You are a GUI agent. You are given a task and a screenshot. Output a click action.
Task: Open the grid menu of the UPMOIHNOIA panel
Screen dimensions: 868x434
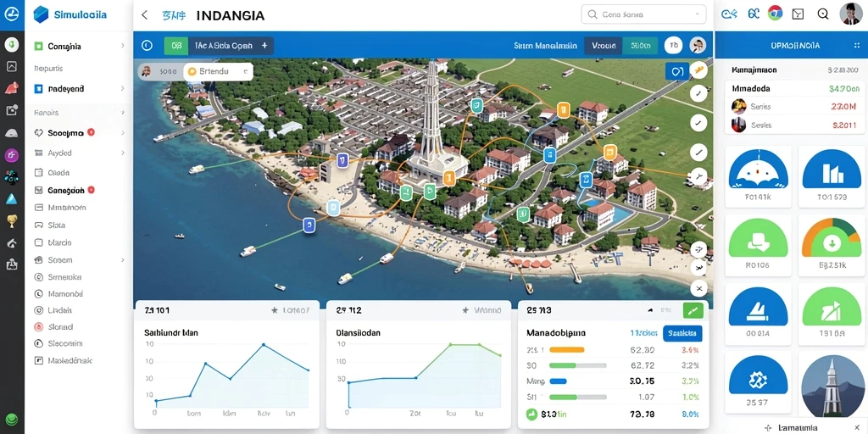tap(857, 46)
